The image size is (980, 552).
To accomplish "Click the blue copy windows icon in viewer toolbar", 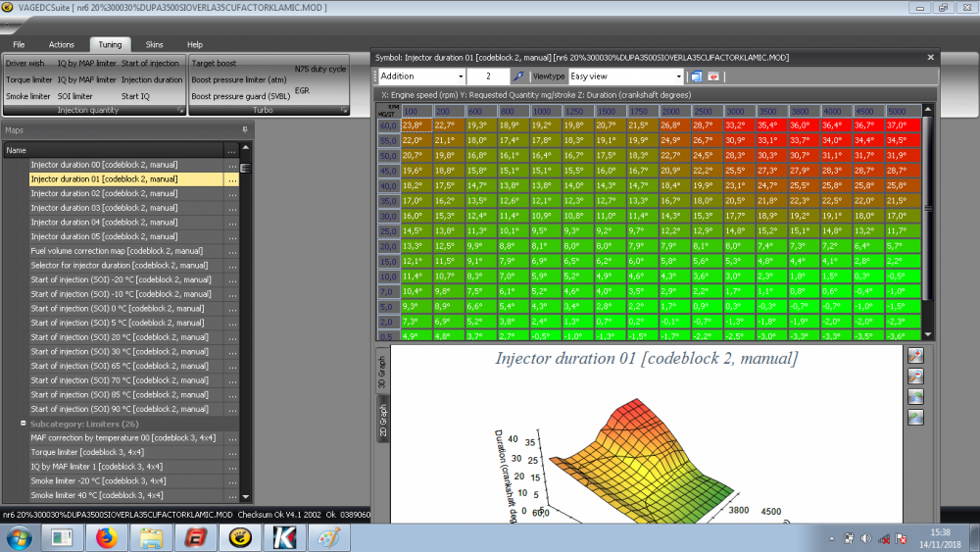I will point(696,76).
